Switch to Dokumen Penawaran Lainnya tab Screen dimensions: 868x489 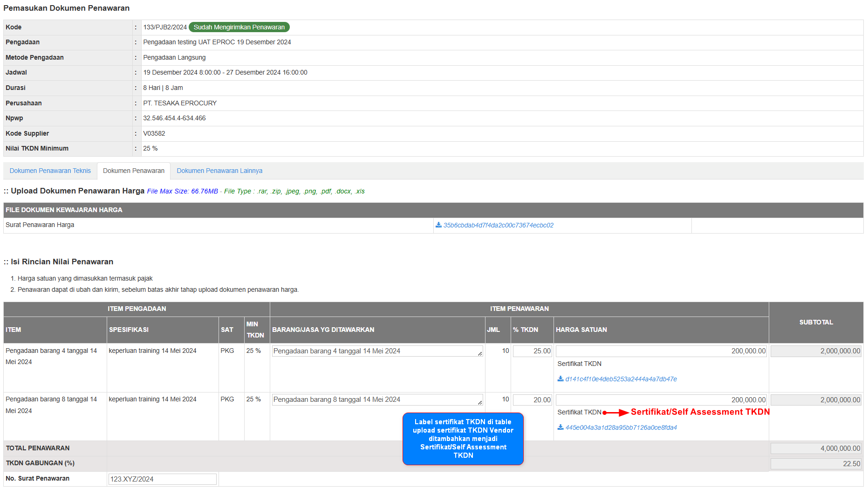pyautogui.click(x=219, y=171)
